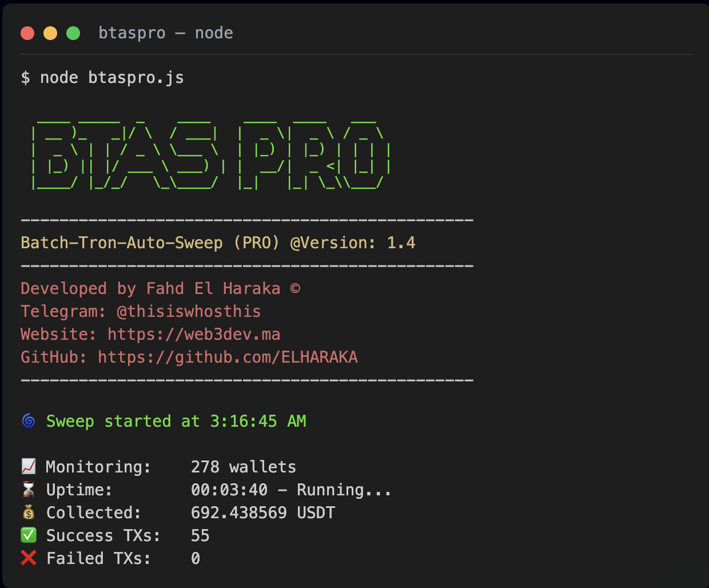709x588 pixels.
Task: Click the spiral icon beside Sweep started
Action: click(x=27, y=421)
